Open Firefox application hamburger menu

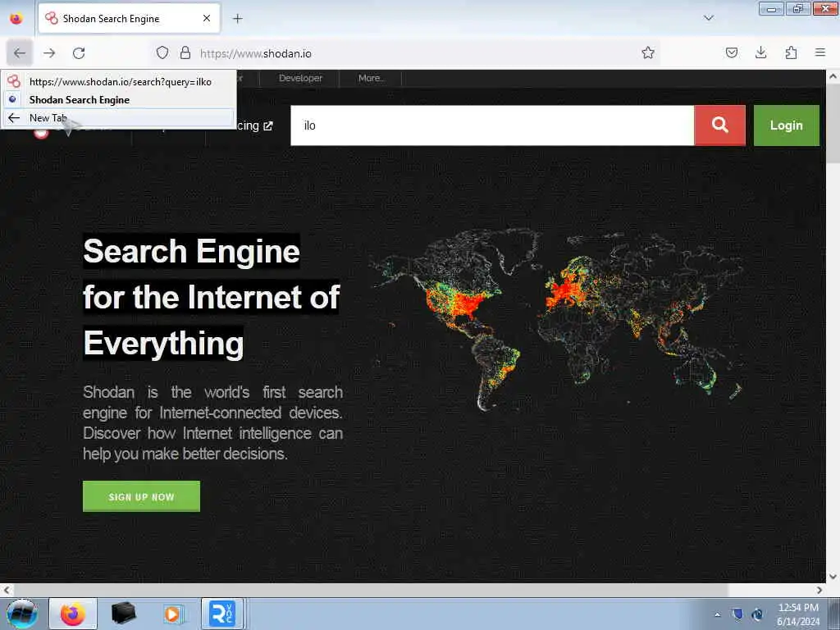[x=820, y=52]
